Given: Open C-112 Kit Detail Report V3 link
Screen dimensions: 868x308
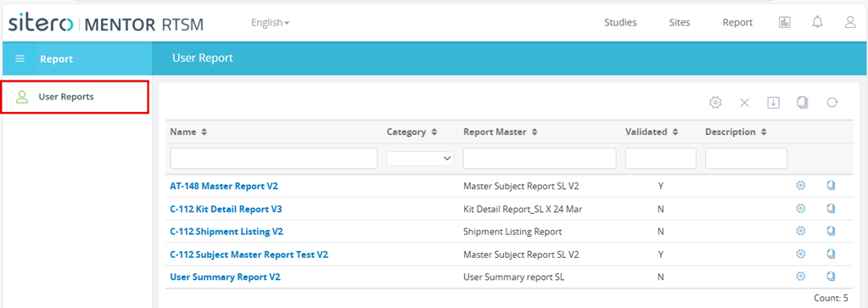Looking at the screenshot, I should coord(226,209).
